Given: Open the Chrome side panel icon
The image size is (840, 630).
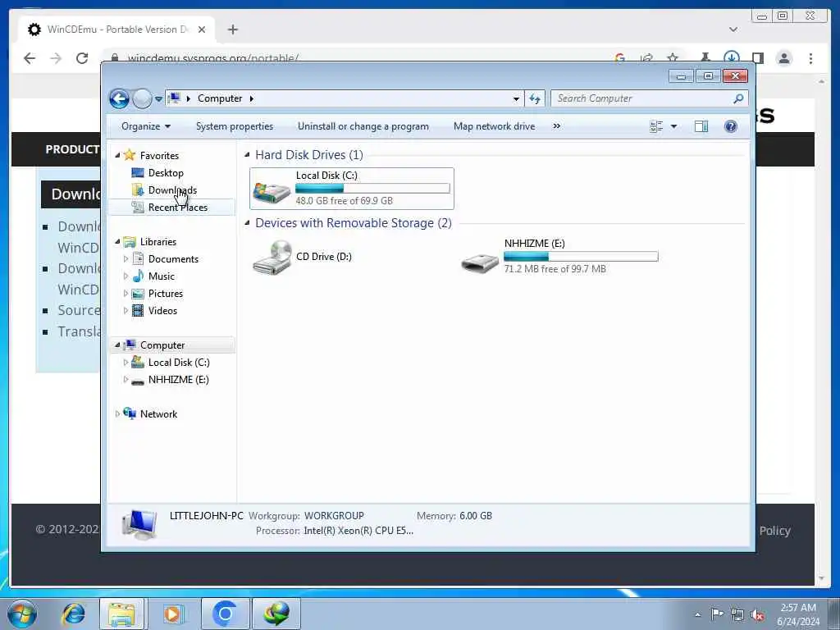Looking at the screenshot, I should coord(757,58).
